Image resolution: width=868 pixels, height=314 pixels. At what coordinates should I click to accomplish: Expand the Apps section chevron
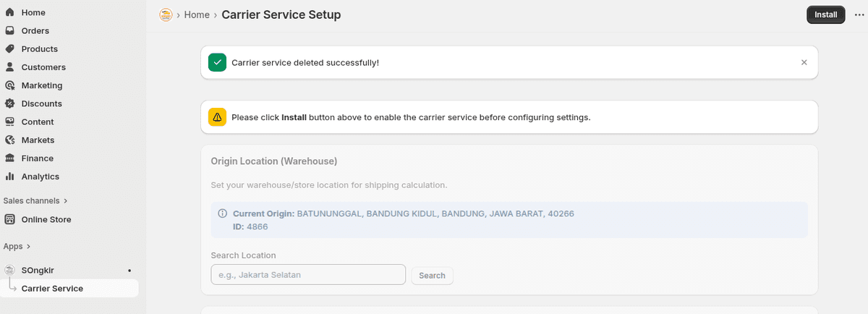(30, 246)
